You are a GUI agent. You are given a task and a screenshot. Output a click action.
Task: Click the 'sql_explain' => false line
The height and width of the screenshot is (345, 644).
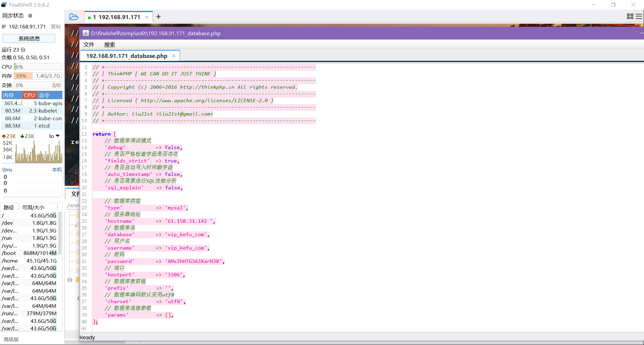click(x=144, y=188)
